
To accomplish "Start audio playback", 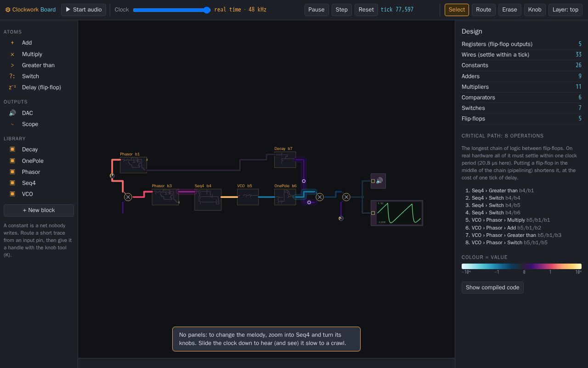I will [x=84, y=10].
